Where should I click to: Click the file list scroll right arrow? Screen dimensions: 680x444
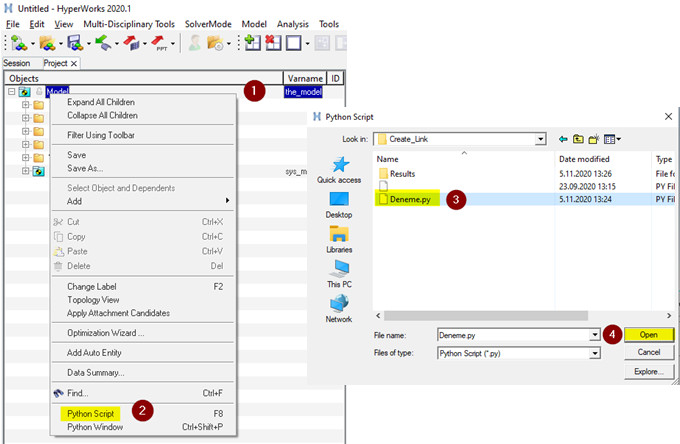pyautogui.click(x=669, y=316)
